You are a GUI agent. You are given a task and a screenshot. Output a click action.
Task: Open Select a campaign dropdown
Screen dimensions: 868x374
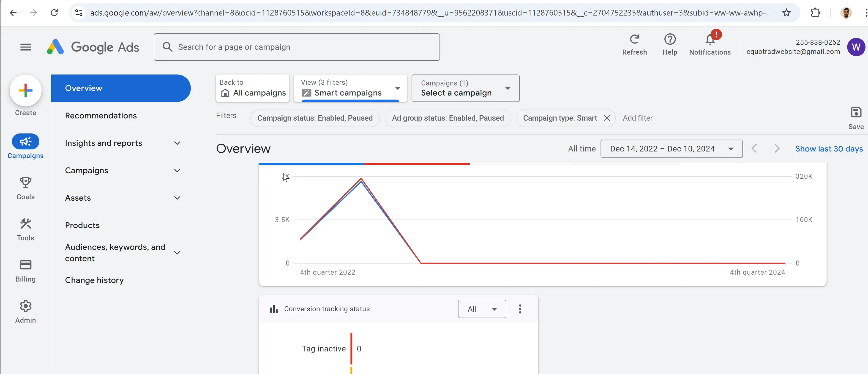pos(465,88)
